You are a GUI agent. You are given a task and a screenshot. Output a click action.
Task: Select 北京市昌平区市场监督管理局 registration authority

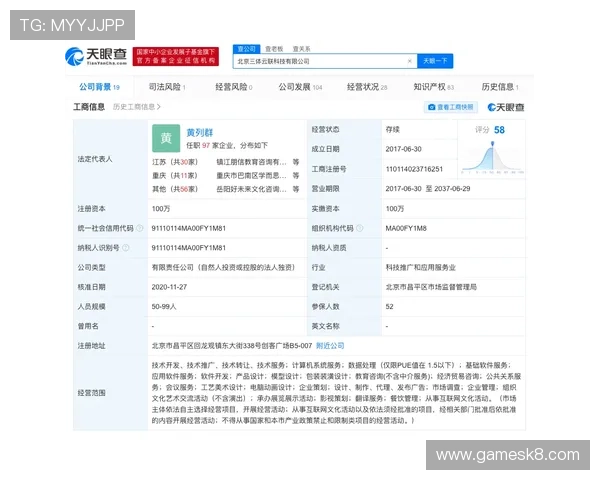[431, 287]
